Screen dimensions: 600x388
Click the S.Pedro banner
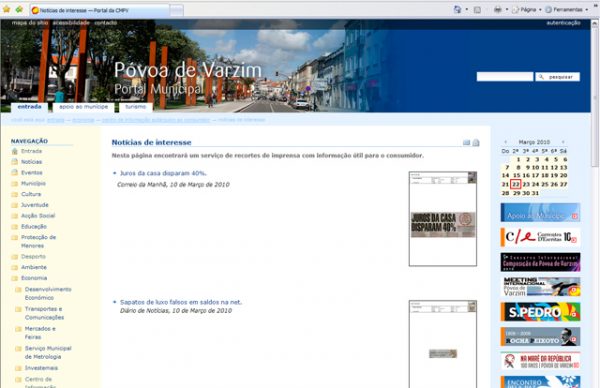pos(540,312)
